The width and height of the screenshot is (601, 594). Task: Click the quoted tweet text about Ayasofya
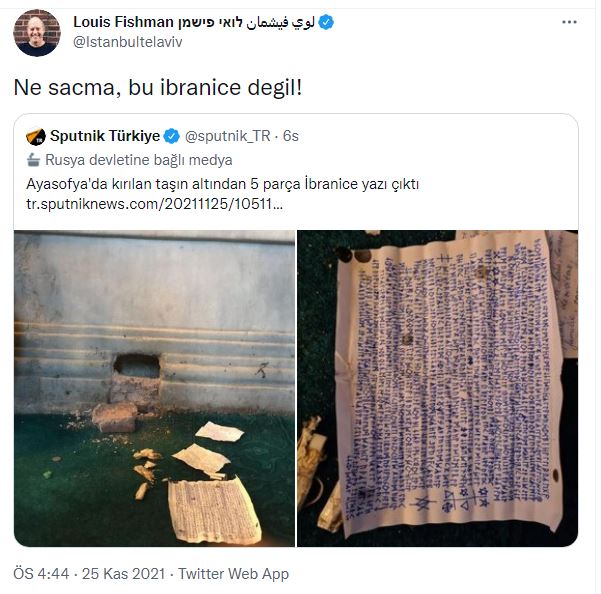point(222,184)
